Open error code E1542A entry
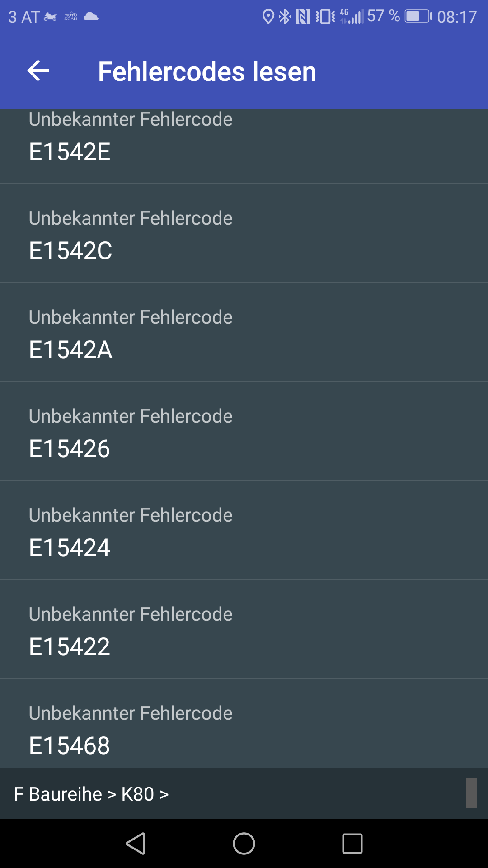Viewport: 488px width, 868px height. [244, 332]
